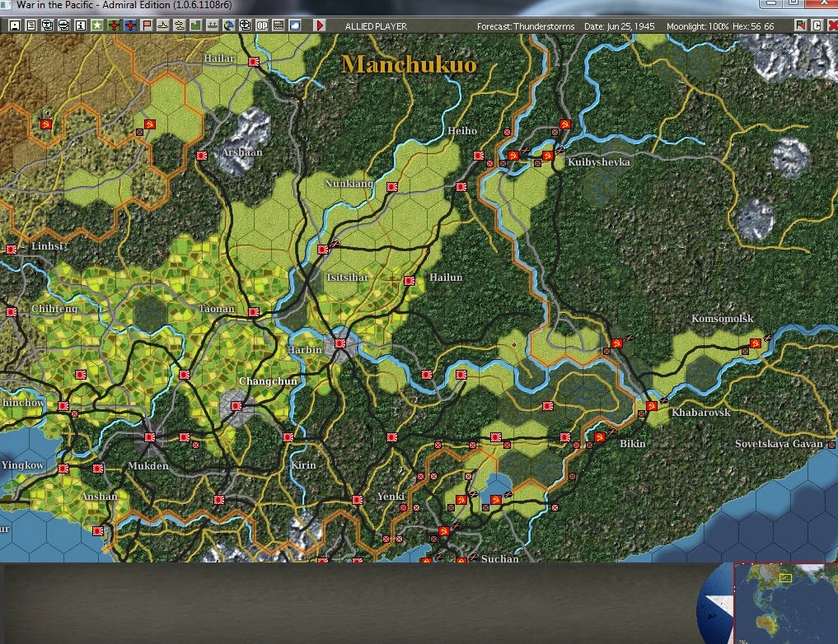The height and width of the screenshot is (644, 838).
Task: Select the Japanese base near Arshaan
Action: pyautogui.click(x=202, y=156)
